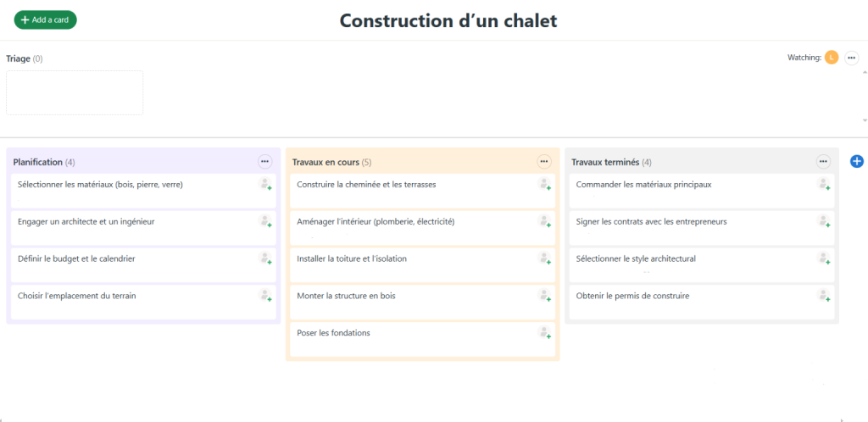This screenshot has height=422, width=868.
Task: Open the 'Définir le budget et le calendrier' card
Action: [x=76, y=259]
